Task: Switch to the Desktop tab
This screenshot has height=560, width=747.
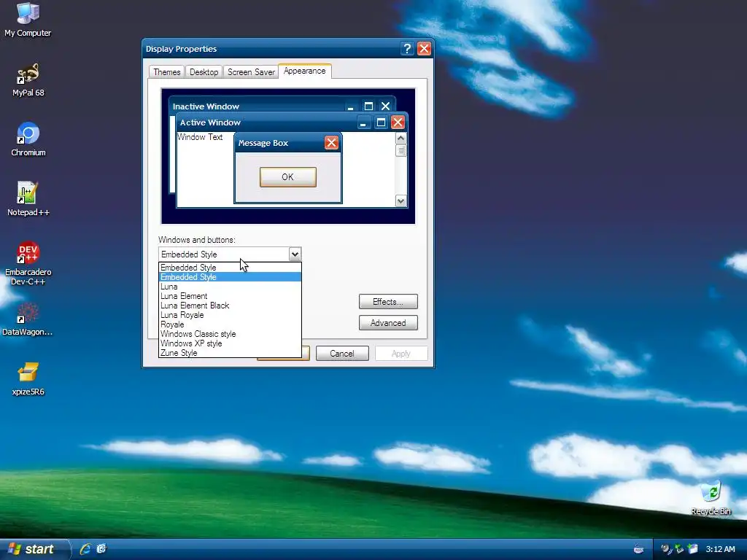Action: pos(204,72)
